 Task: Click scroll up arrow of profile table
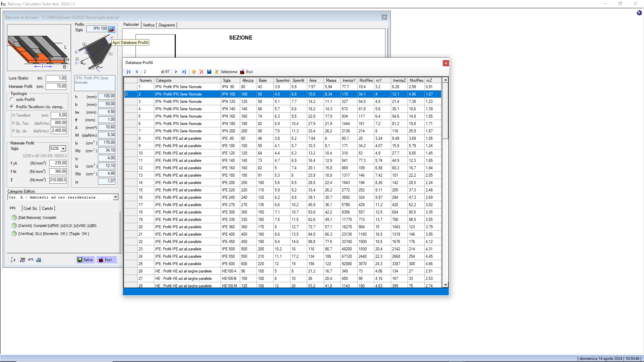click(445, 80)
